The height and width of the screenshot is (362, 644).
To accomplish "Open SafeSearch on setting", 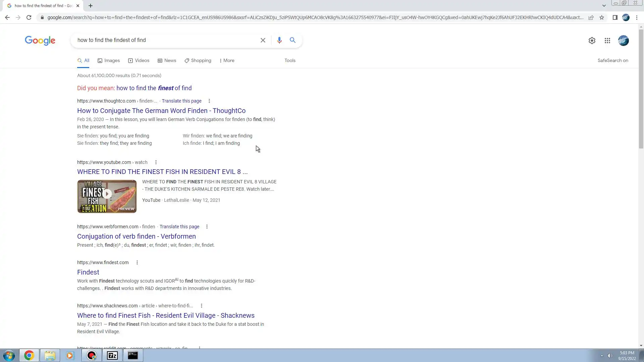I will point(612,60).
